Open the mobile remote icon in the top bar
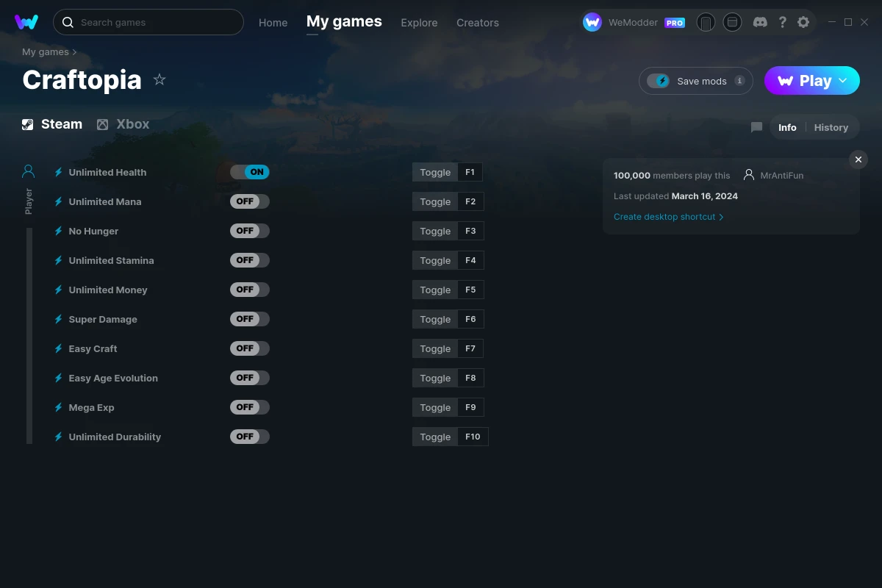Screen dimensions: 882x588 pos(706,22)
